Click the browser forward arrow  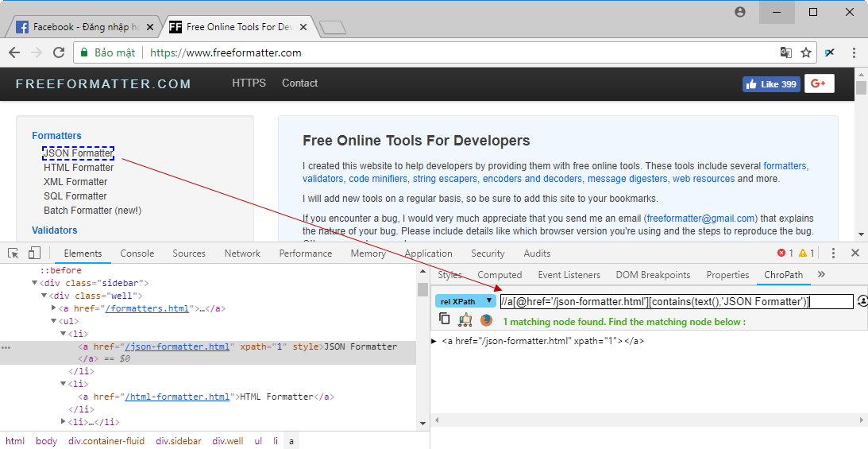coord(37,52)
